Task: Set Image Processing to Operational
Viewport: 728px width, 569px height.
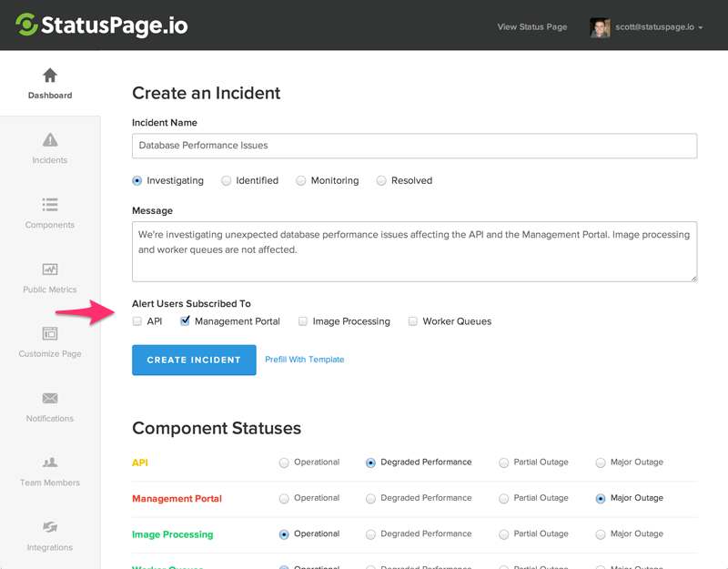Action: [x=284, y=534]
